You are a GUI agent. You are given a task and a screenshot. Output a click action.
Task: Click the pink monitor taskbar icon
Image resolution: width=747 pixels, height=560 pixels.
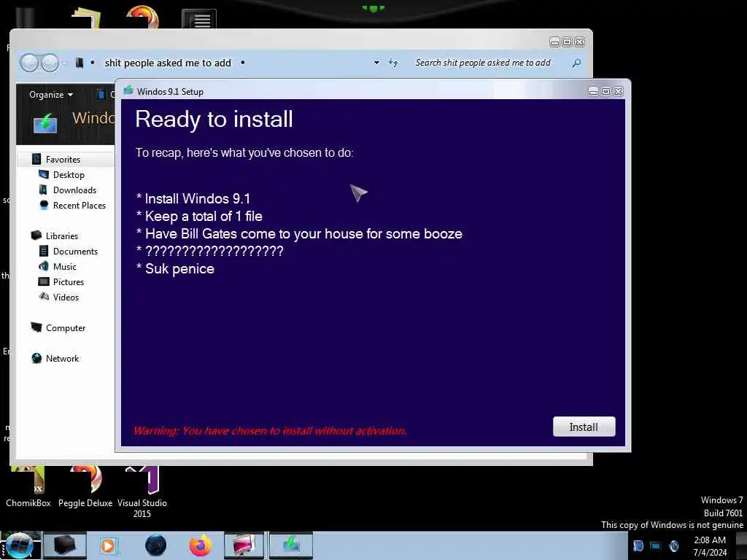coord(244,545)
